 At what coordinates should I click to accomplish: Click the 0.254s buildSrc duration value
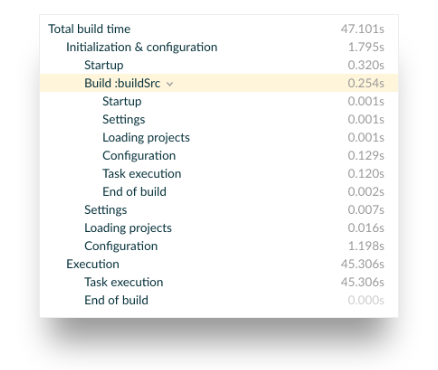[x=366, y=83]
